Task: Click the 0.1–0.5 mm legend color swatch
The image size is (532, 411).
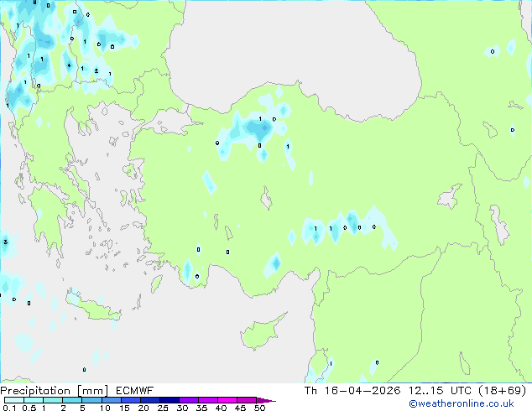Action: pos(14,400)
